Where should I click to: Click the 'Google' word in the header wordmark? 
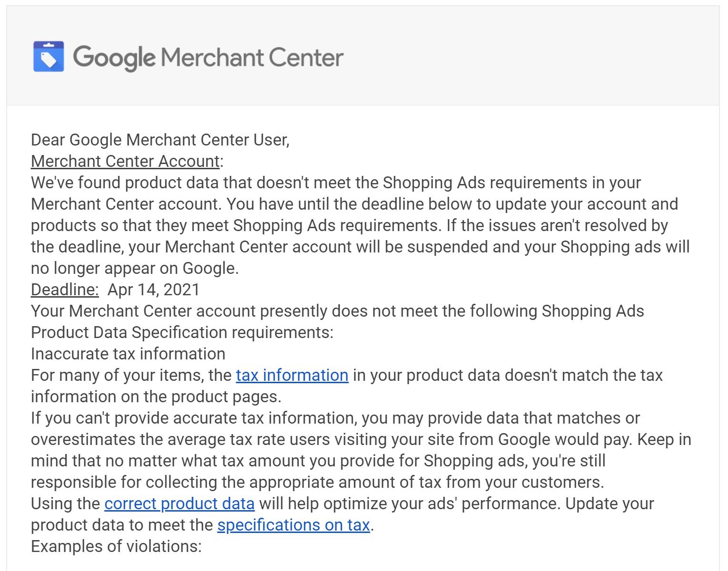coord(114,58)
